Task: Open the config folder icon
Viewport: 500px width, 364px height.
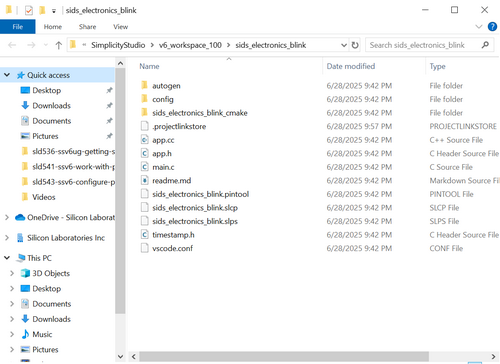Action: coord(144,99)
